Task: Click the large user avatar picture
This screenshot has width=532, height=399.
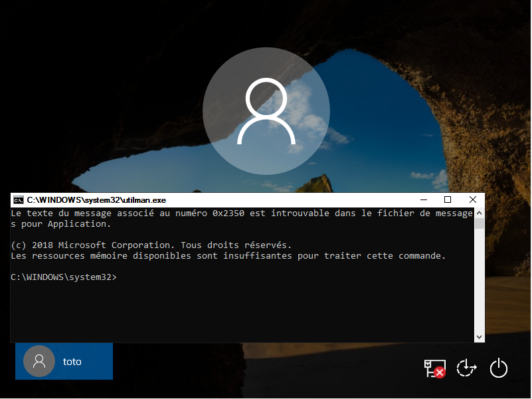Action: click(x=266, y=111)
